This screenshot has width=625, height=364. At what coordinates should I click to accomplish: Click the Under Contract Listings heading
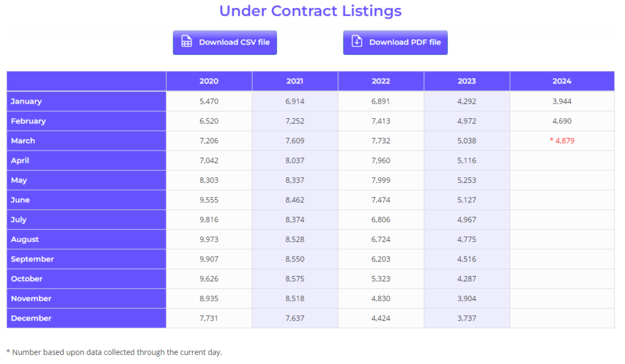coord(310,11)
